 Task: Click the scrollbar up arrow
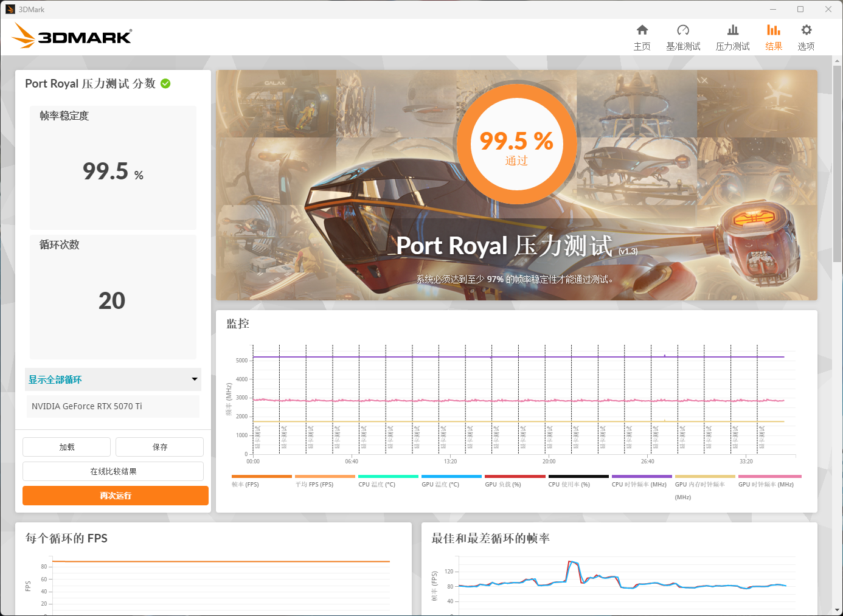838,61
